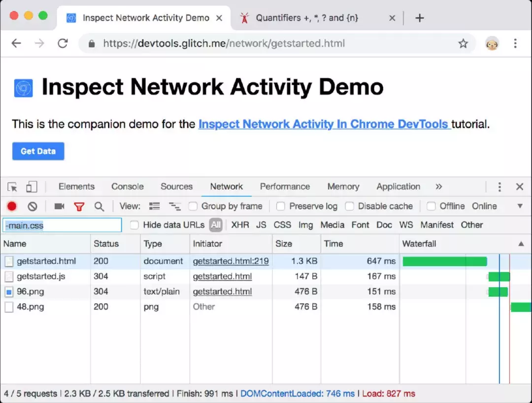This screenshot has height=403, width=532.
Task: Click the browser address bar URL
Action: [224, 44]
